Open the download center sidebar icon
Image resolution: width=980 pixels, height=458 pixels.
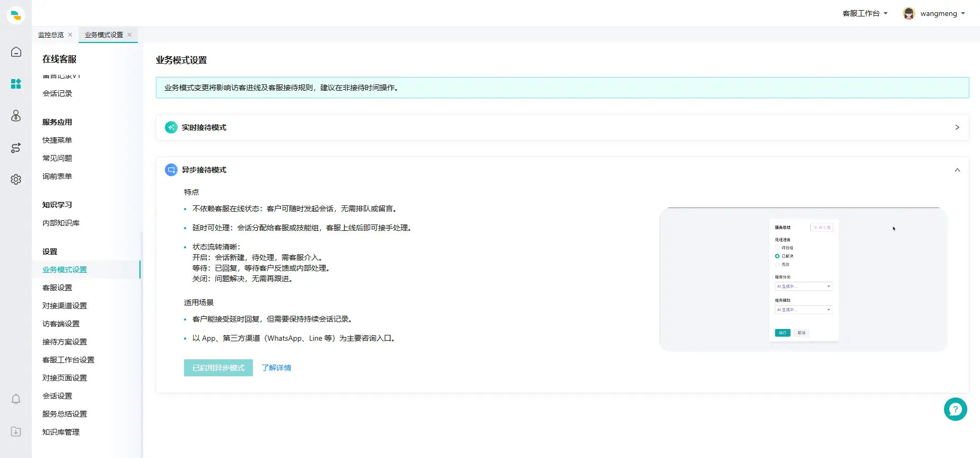pos(16,431)
